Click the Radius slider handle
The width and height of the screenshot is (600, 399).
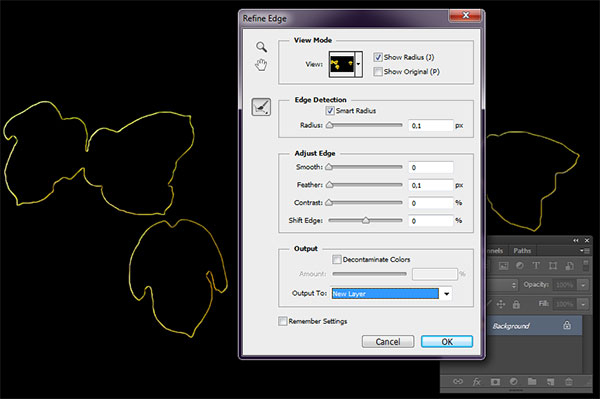point(329,125)
